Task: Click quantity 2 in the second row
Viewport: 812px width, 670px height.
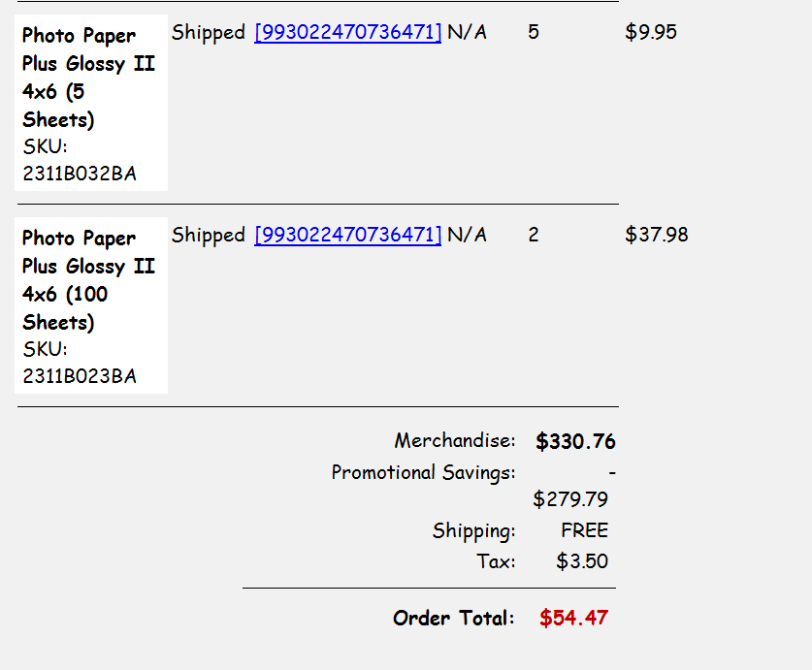Action: [534, 236]
